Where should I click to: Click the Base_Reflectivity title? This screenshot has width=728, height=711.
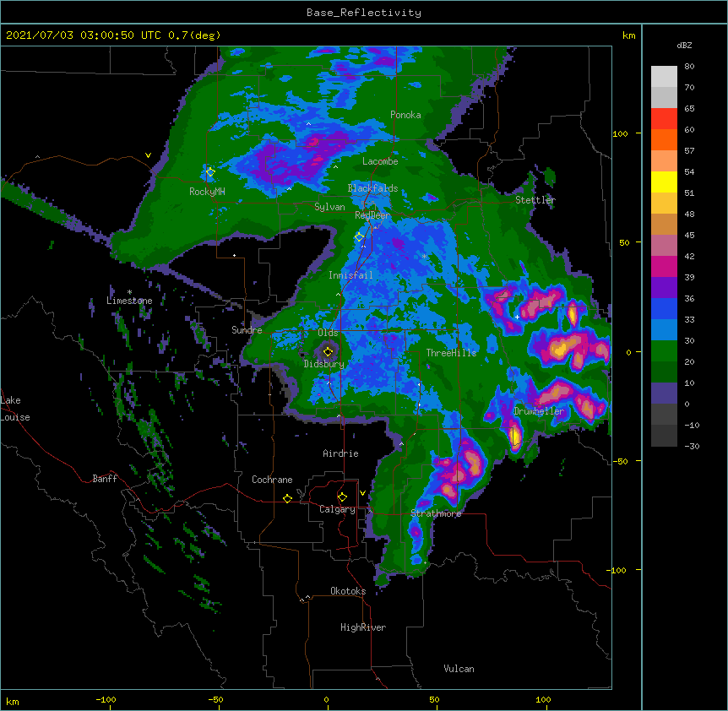tap(364, 13)
